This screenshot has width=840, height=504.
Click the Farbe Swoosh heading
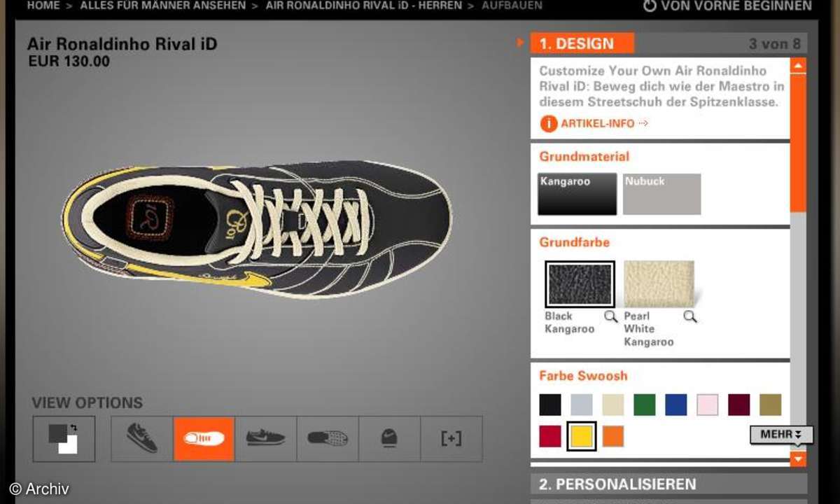point(583,376)
